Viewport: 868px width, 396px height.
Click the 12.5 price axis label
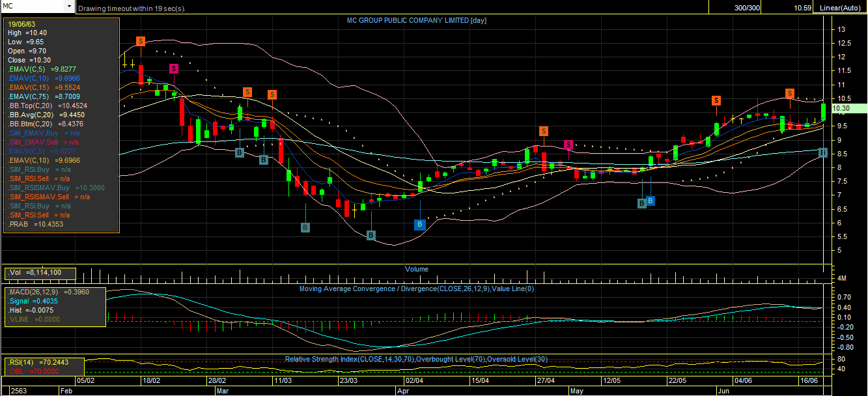843,43
